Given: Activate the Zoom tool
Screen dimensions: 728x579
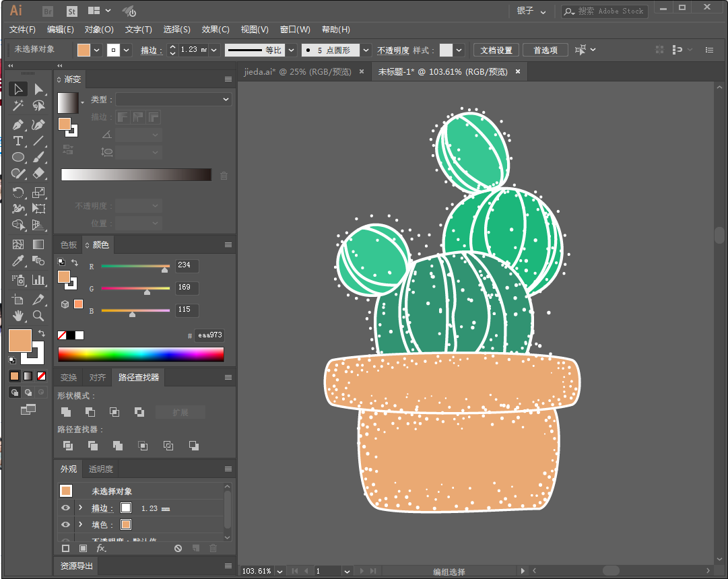Looking at the screenshot, I should click(x=39, y=315).
